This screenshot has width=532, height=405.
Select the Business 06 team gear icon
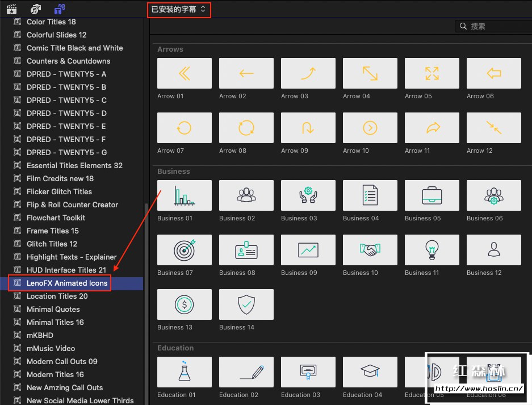494,195
